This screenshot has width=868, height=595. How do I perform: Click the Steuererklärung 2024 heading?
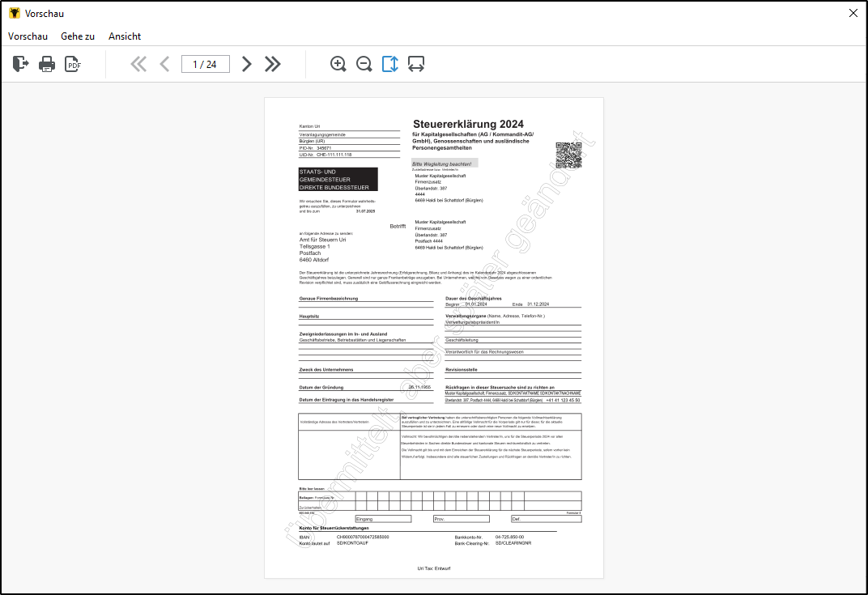[x=468, y=124]
